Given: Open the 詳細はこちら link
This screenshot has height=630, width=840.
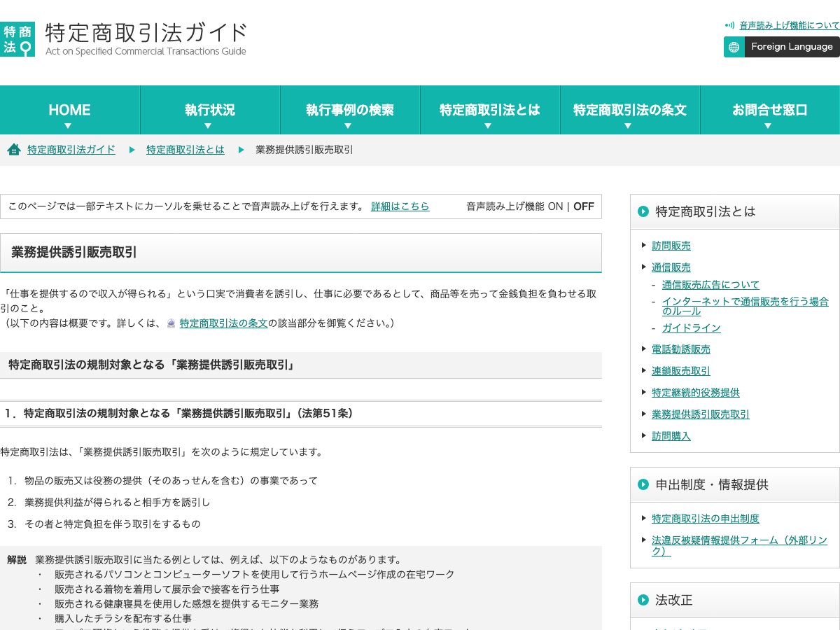Looking at the screenshot, I should pyautogui.click(x=400, y=206).
